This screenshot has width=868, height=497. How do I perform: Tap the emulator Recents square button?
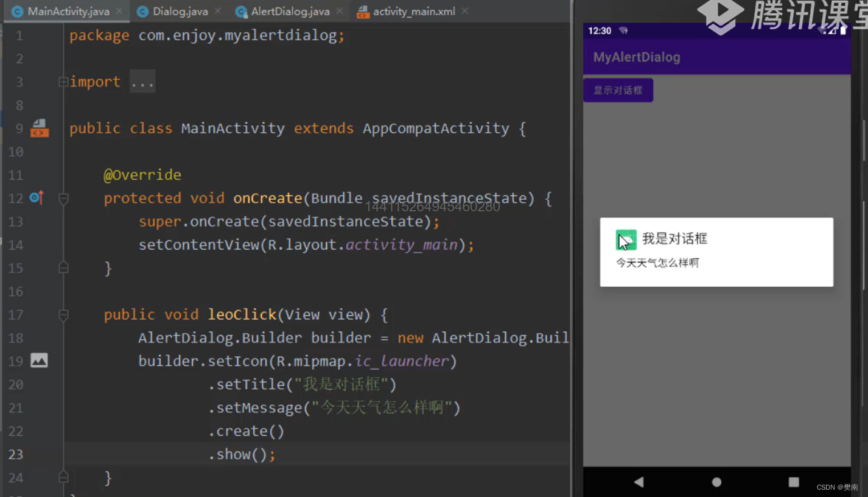point(794,482)
